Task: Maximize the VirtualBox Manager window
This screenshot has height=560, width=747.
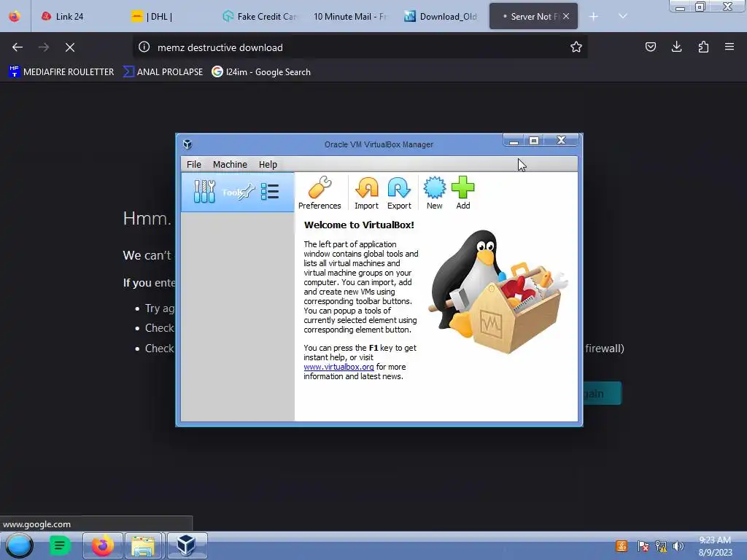Action: pyautogui.click(x=533, y=141)
